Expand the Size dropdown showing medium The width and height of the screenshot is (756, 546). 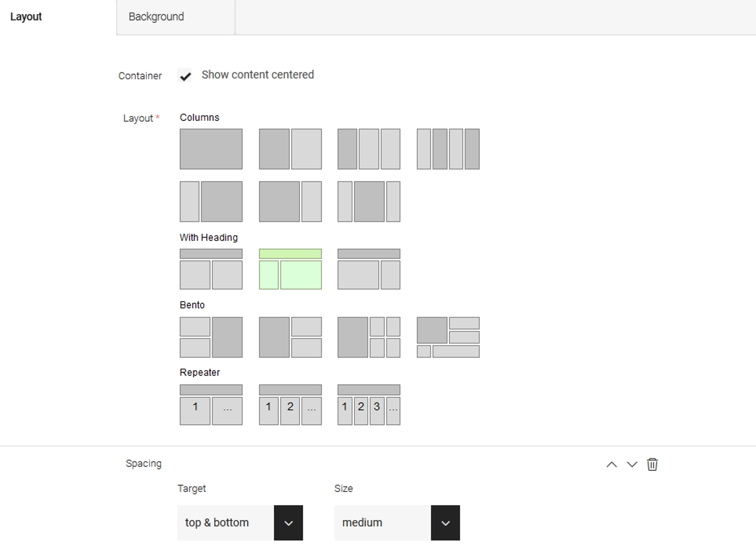tap(397, 523)
